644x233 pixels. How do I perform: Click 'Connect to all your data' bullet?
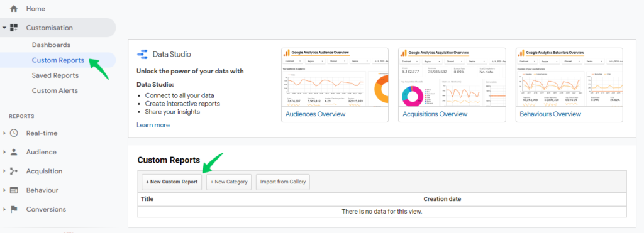pyautogui.click(x=179, y=95)
